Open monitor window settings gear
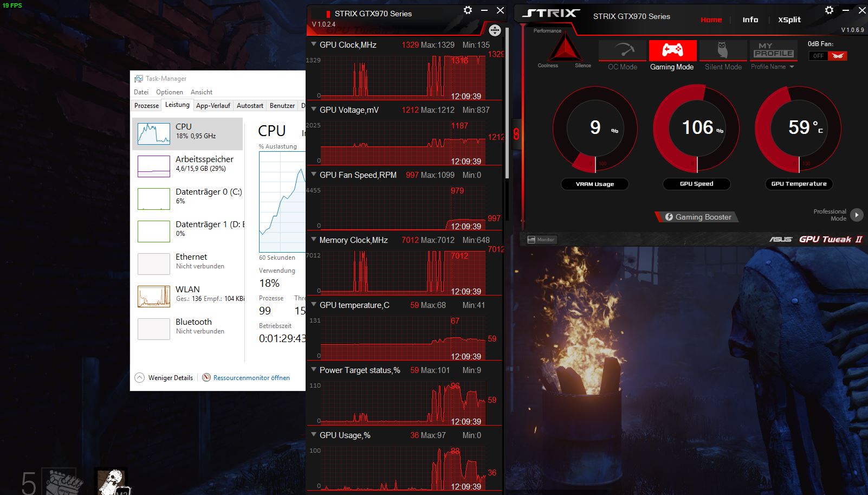This screenshot has height=495, width=868. [468, 10]
